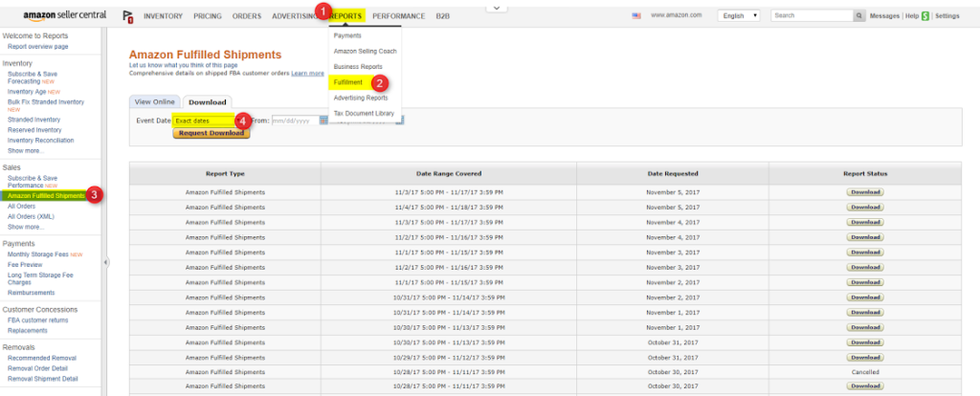Open Recommended Removal link
This screenshot has height=396, width=980.
[42, 359]
